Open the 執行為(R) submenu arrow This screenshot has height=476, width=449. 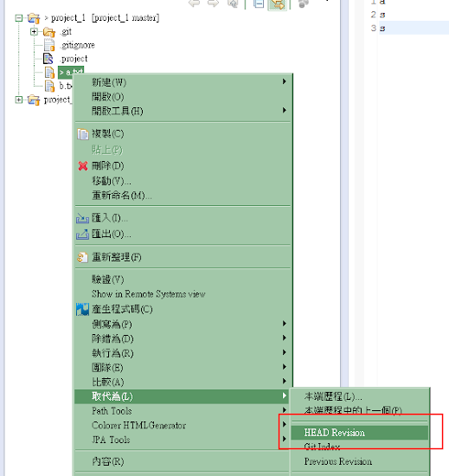click(x=284, y=352)
